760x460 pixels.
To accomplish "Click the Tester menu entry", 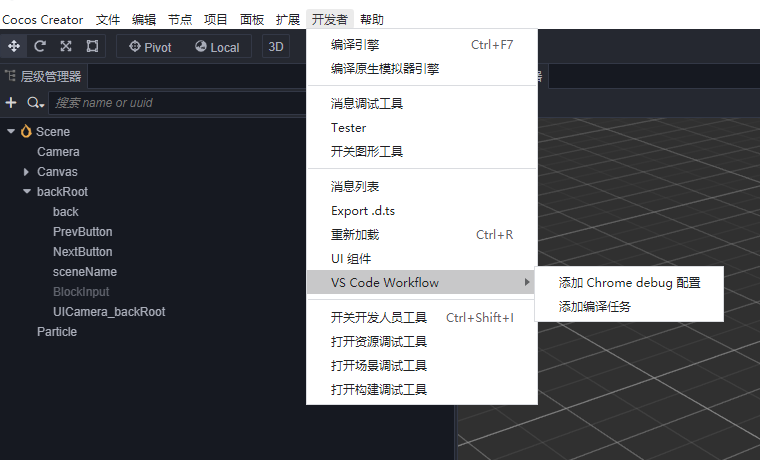I will click(x=422, y=128).
